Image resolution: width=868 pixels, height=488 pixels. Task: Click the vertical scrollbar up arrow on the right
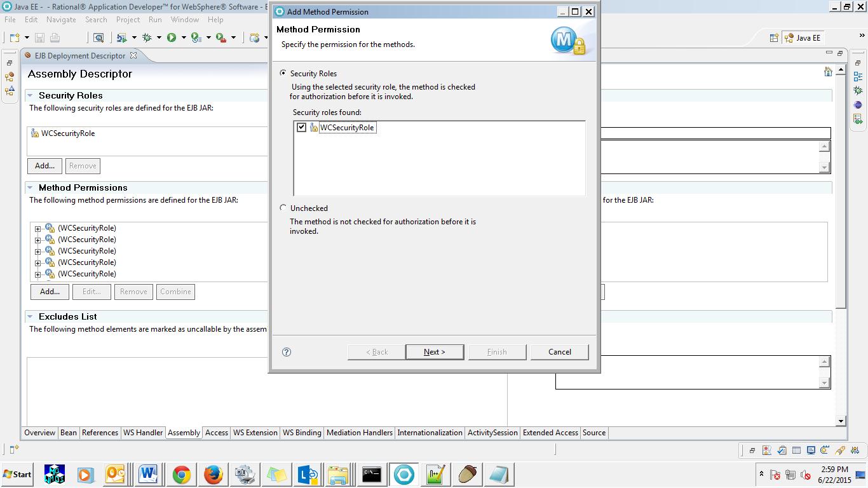pos(841,69)
